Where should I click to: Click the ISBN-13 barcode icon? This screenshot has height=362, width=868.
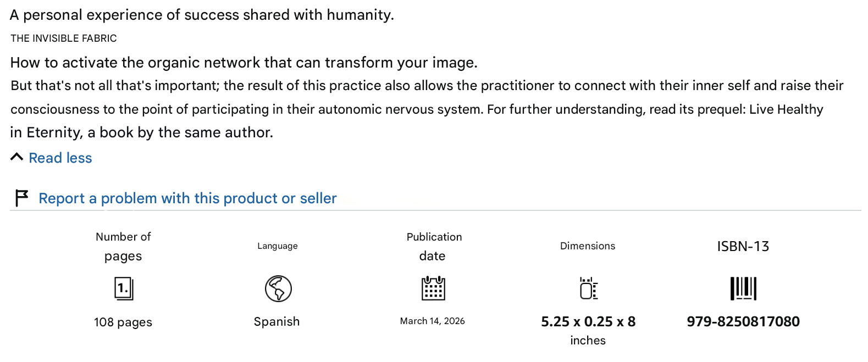(743, 288)
